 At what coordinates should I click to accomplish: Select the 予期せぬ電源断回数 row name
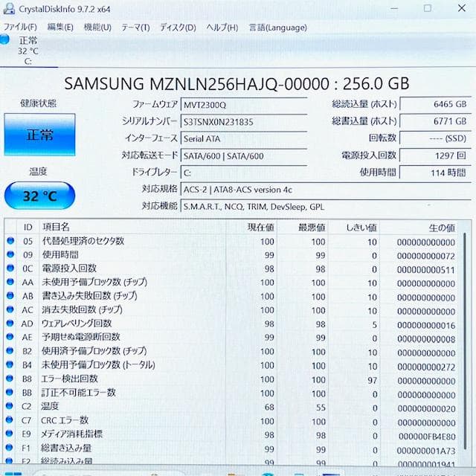click(81, 337)
